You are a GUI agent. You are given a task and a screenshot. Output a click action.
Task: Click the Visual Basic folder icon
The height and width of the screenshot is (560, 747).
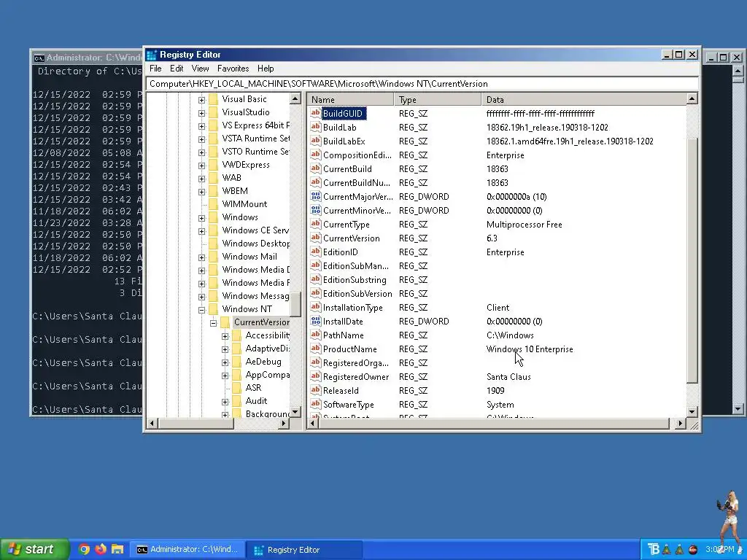click(214, 99)
